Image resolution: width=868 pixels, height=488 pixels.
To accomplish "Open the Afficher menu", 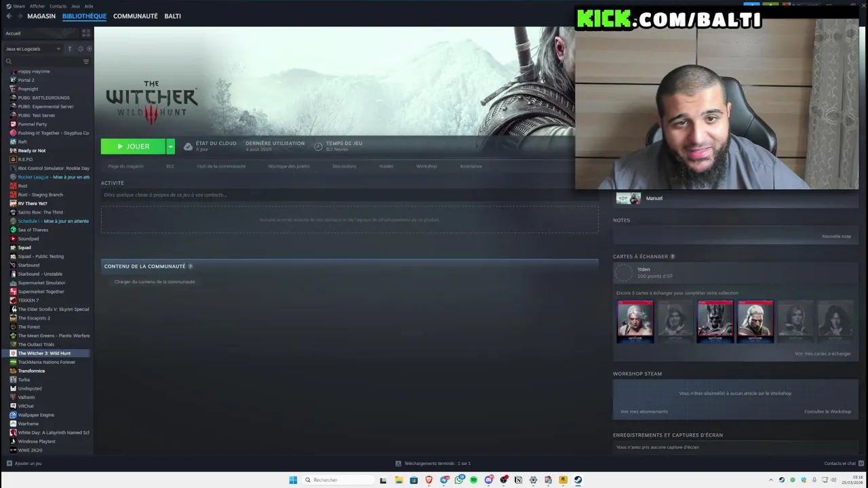I will click(37, 6).
